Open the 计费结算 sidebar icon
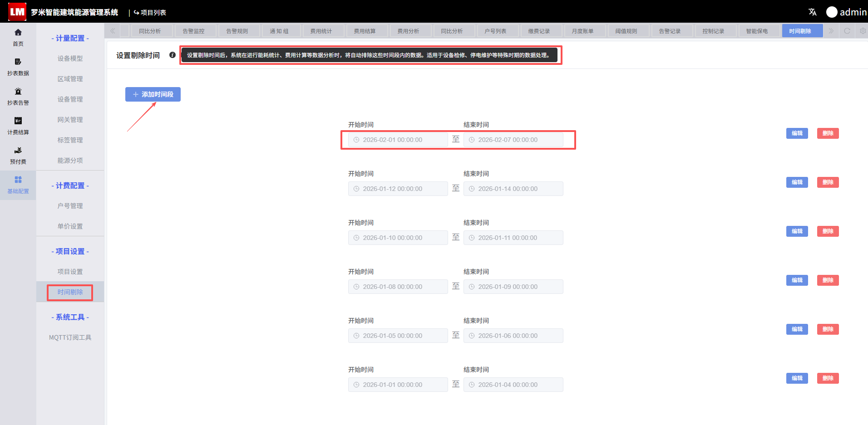Image resolution: width=868 pixels, height=425 pixels. [x=18, y=121]
